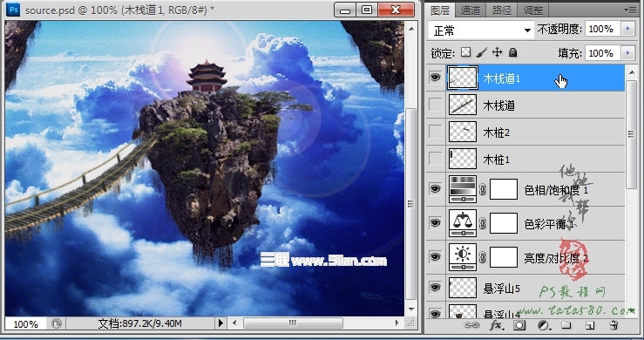This screenshot has width=644, height=340.
Task: Click the lock image pixels brush icon
Action: pyautogui.click(x=481, y=52)
